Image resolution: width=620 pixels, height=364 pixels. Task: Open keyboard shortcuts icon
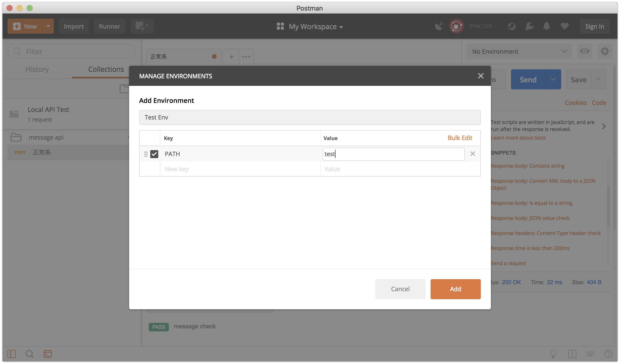tap(590, 354)
